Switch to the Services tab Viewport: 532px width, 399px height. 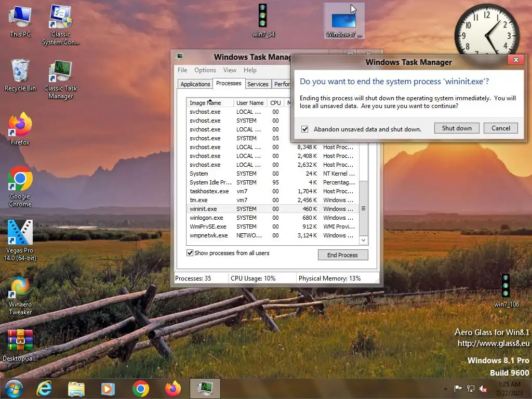tap(258, 84)
